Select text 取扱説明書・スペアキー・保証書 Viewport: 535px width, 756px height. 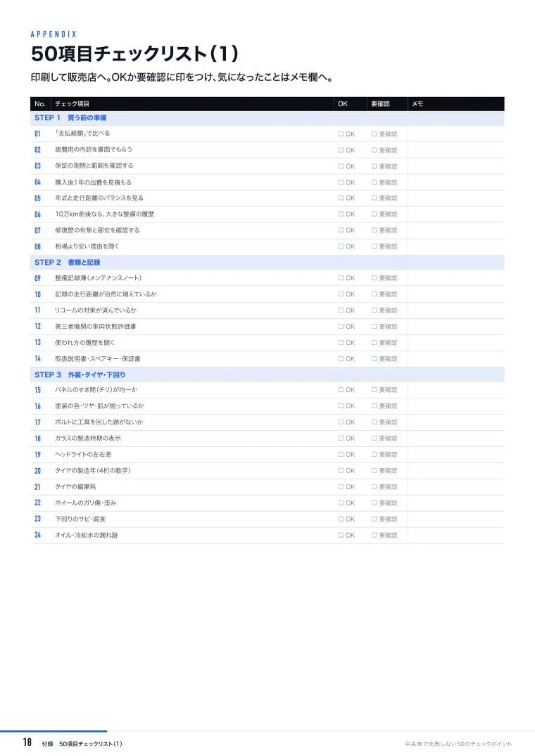click(x=98, y=359)
